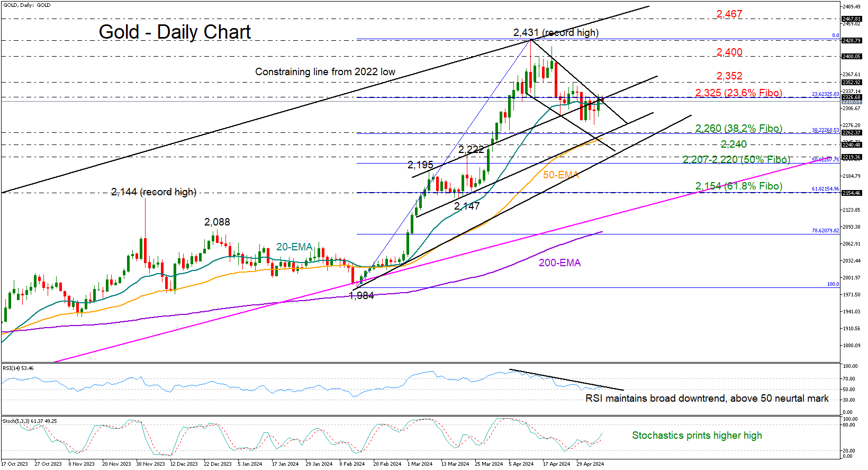The width and height of the screenshot is (868, 470).
Task: Select the 2,260 (38.2% Fibo) label
Action: 738,129
